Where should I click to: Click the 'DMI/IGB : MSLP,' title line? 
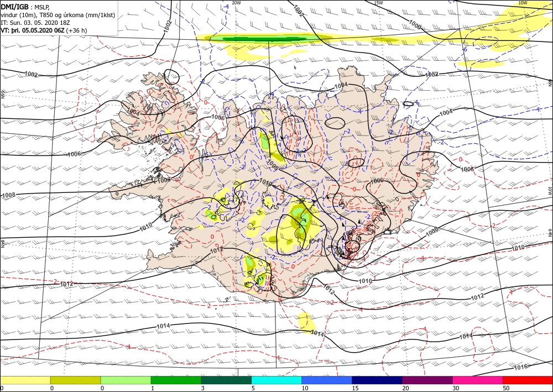point(26,7)
